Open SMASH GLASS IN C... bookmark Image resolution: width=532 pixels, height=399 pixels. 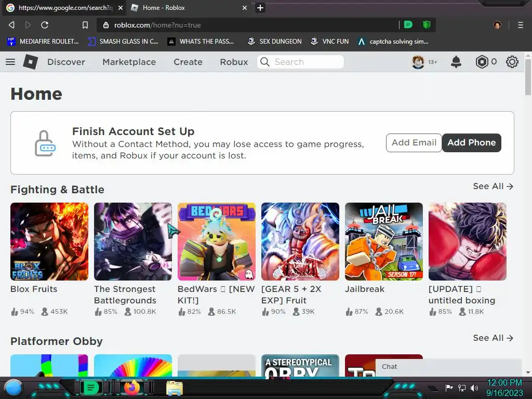[x=123, y=42]
